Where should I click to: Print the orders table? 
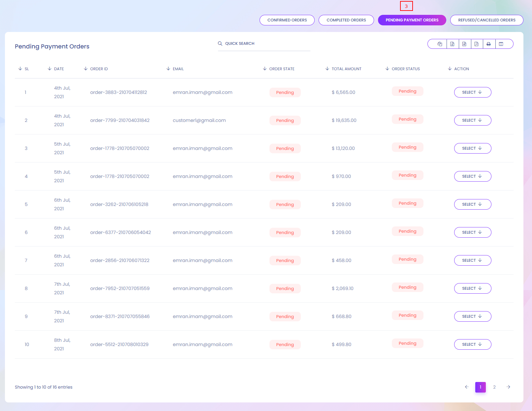[489, 44]
